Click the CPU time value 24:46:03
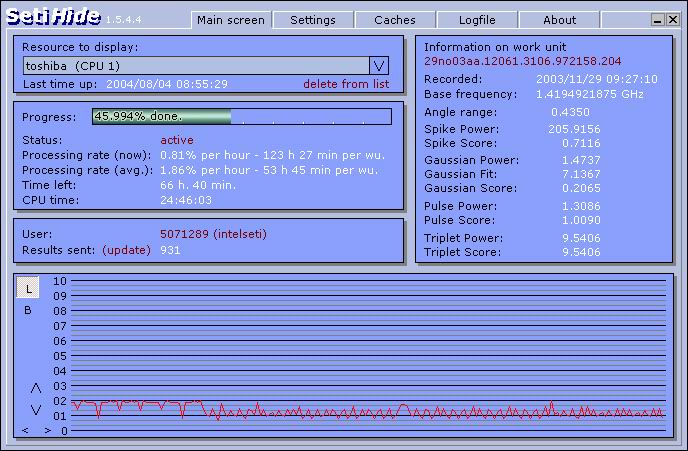Viewport: 688px width, 451px height. pyautogui.click(x=186, y=200)
